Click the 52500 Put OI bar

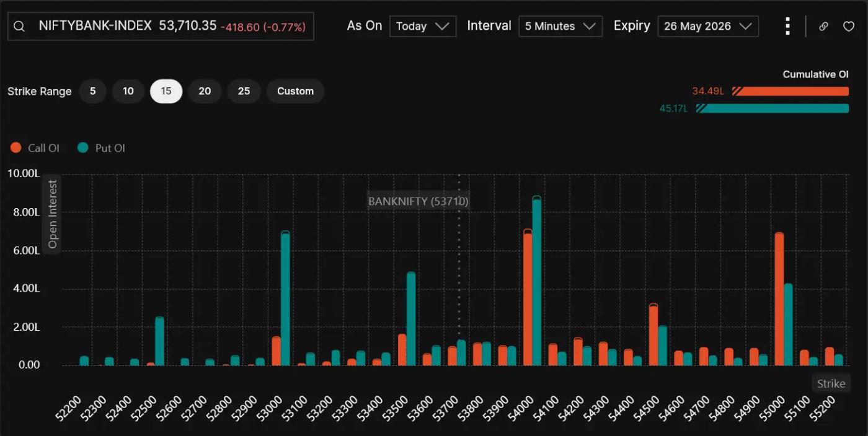159,341
